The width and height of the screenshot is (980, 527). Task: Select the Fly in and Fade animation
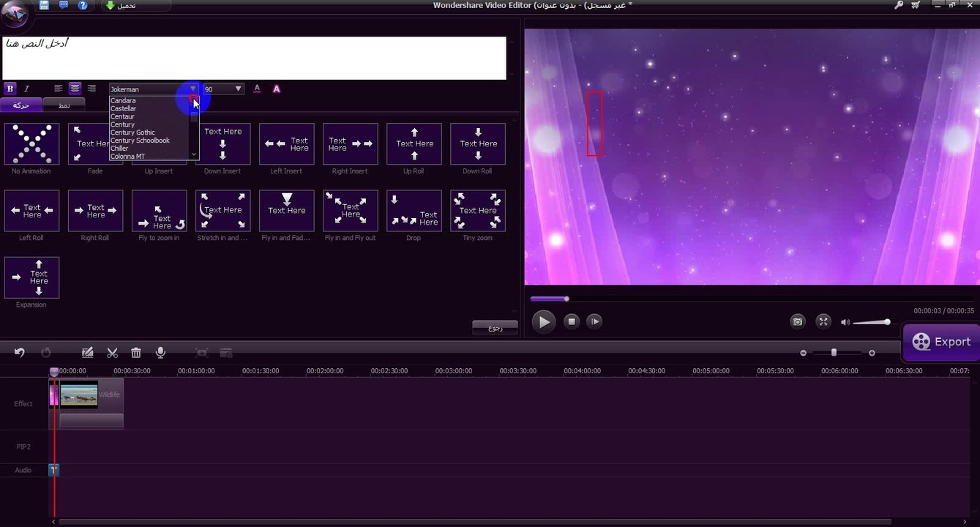286,211
